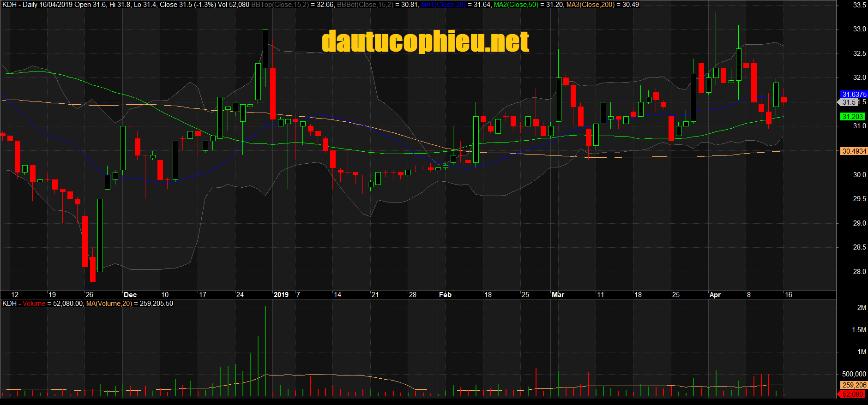
Task: Select the BBTop(Close,15,2) indicator label
Action: pos(280,5)
